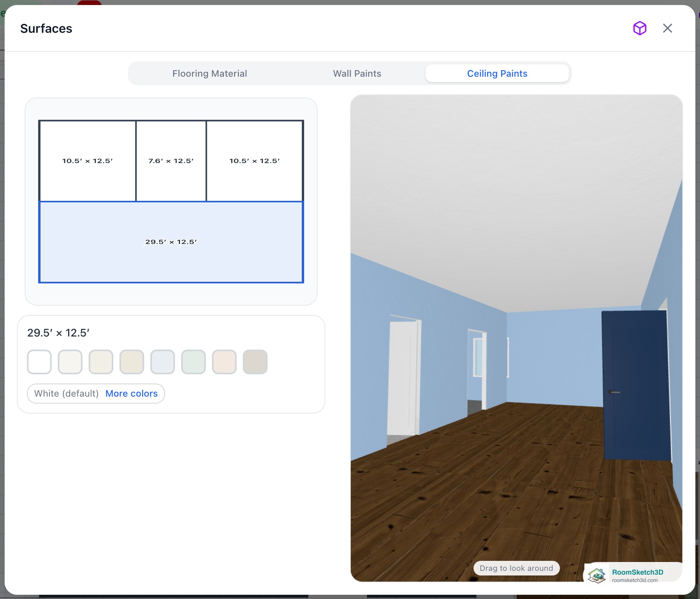Select the first white ceiling swatch
The width and height of the screenshot is (700, 599).
click(x=39, y=362)
